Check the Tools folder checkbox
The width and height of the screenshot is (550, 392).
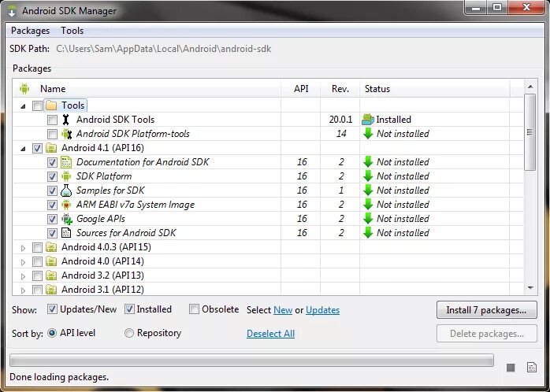[37, 105]
